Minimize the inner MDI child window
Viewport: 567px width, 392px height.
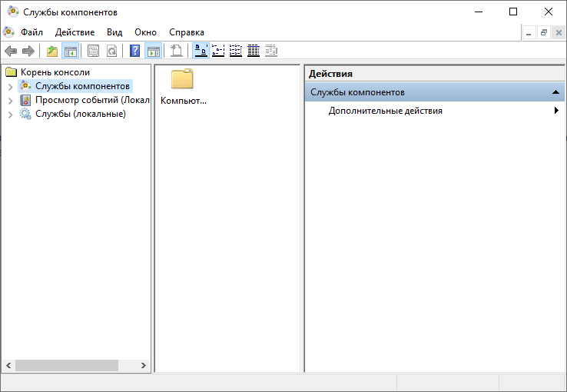pos(529,33)
